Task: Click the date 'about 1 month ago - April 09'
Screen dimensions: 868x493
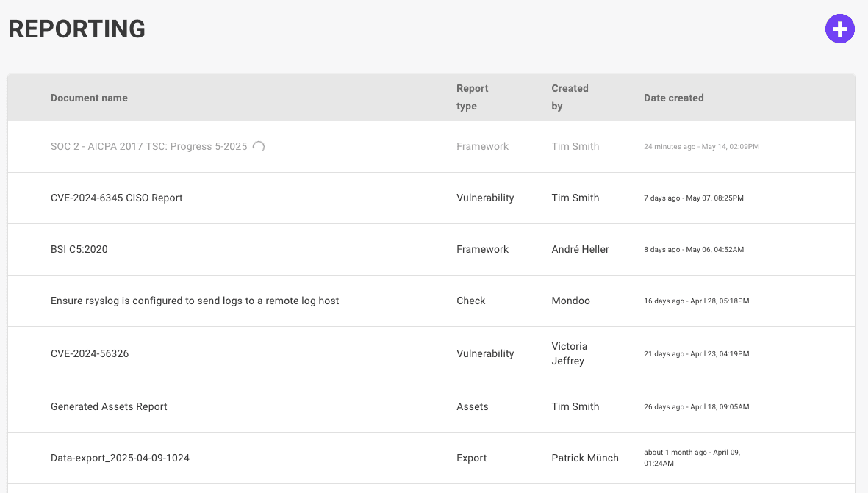Action: [x=692, y=457]
